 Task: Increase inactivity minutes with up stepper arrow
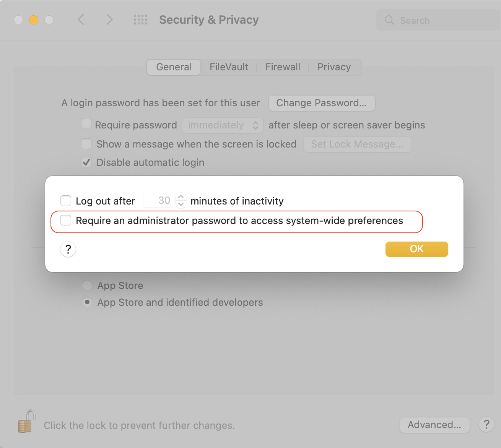[x=181, y=196]
